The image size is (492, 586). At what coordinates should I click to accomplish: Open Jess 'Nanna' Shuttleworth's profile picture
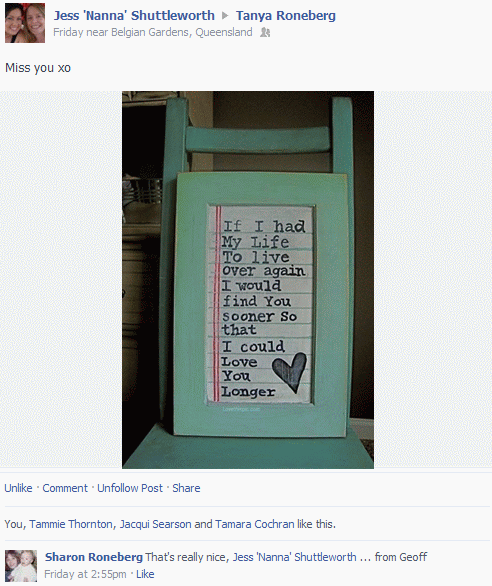point(25,23)
